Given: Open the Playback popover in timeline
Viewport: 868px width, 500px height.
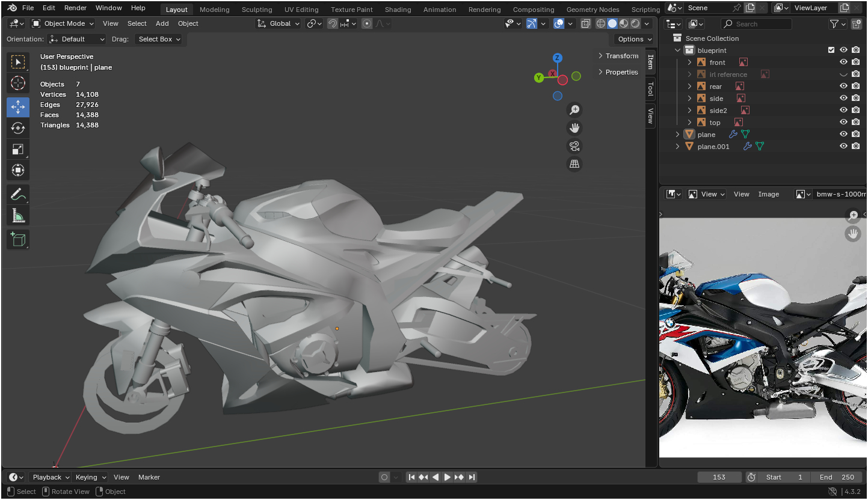Looking at the screenshot, I should [51, 477].
